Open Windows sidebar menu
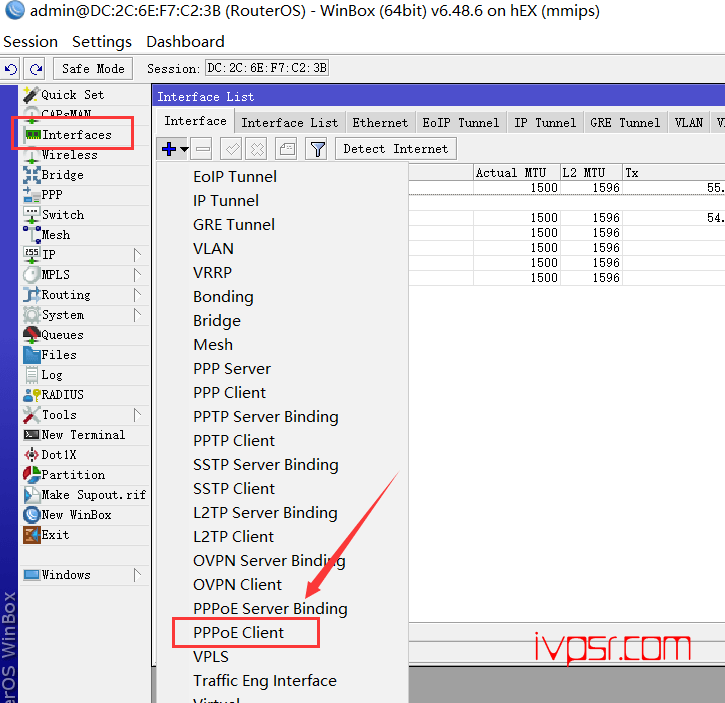Screen dimensions: 725x703 click(x=86, y=575)
